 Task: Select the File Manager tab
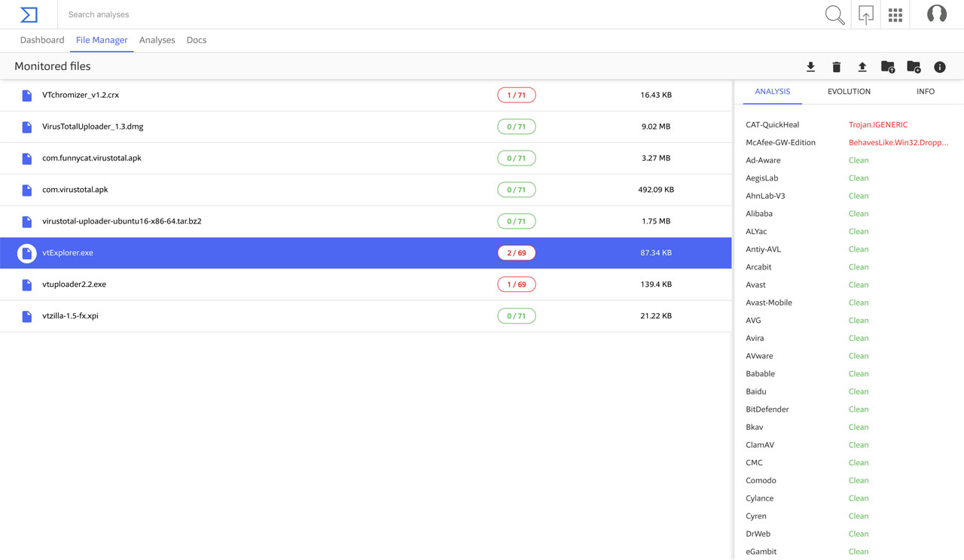coord(102,40)
